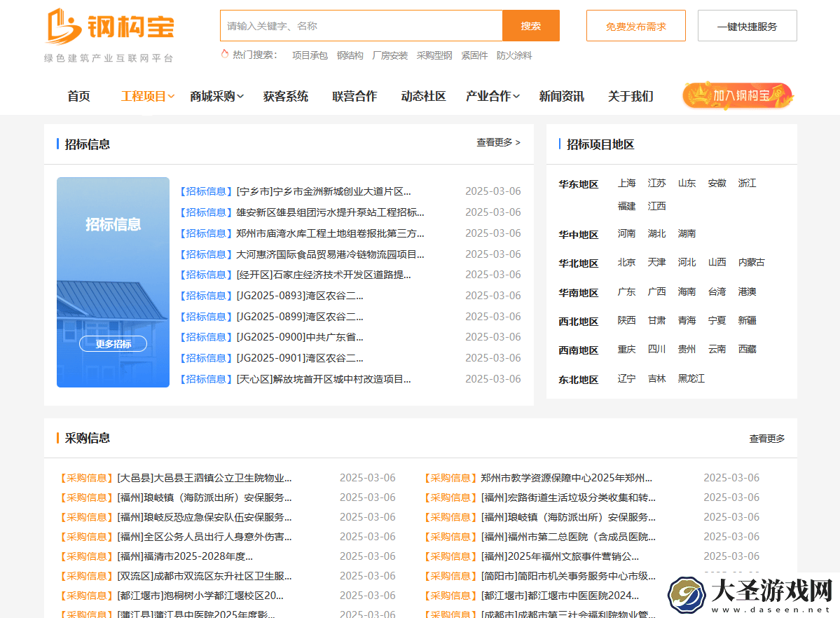
Task: Open procurement 福州市第二总医院
Action: point(568,537)
